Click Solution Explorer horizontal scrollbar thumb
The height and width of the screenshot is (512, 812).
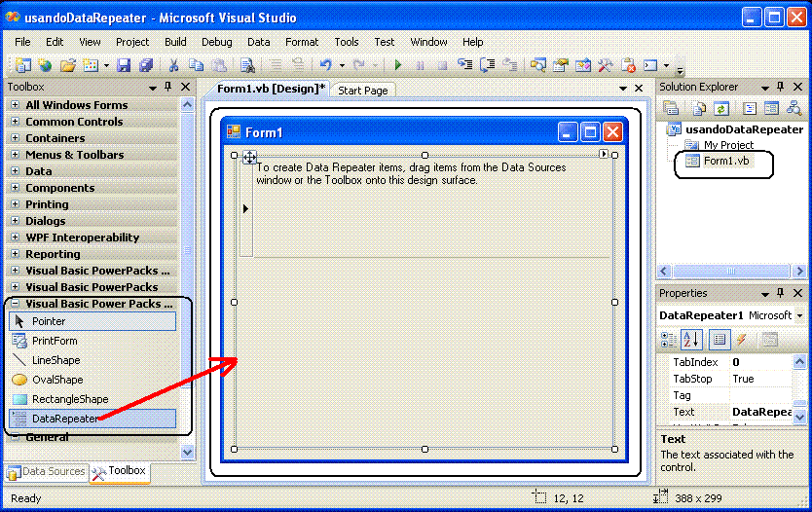click(730, 271)
